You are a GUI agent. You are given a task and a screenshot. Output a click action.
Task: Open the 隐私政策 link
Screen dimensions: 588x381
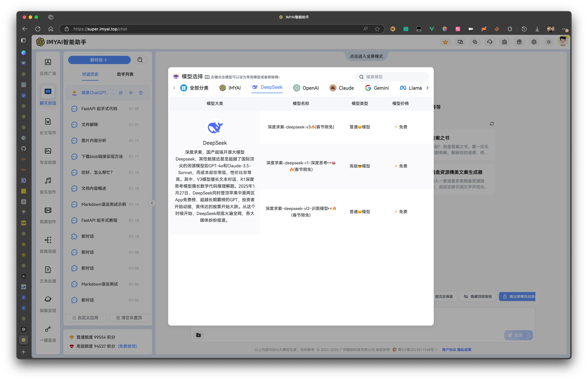[x=464, y=350]
